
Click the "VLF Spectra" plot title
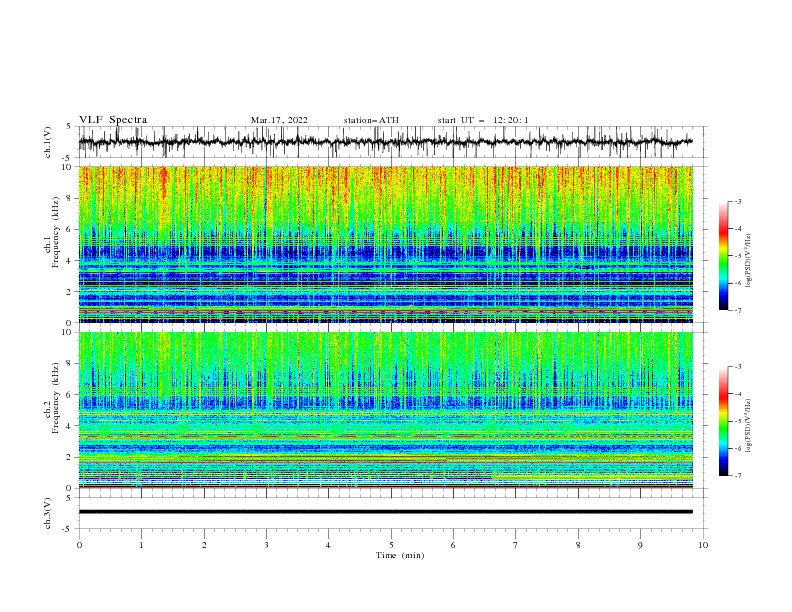point(113,120)
